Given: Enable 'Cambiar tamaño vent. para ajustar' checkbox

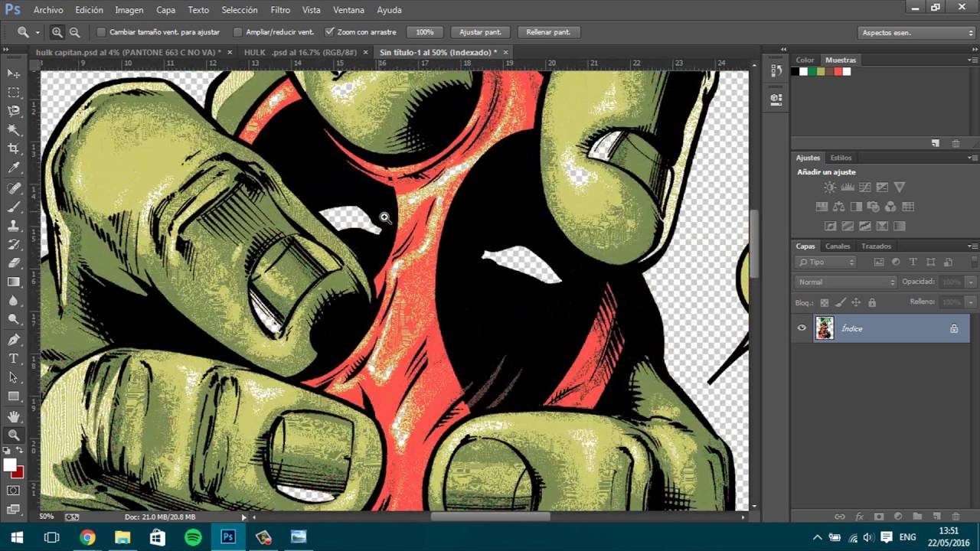Looking at the screenshot, I should (x=101, y=32).
